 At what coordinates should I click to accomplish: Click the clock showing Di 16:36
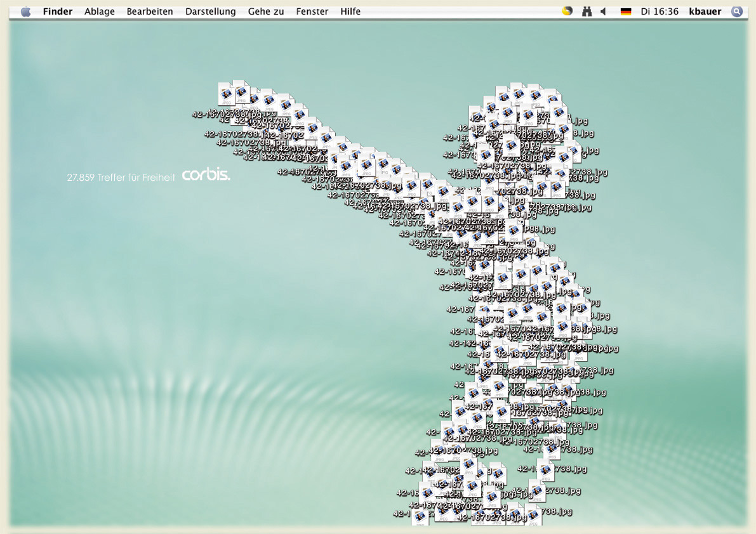coord(660,11)
